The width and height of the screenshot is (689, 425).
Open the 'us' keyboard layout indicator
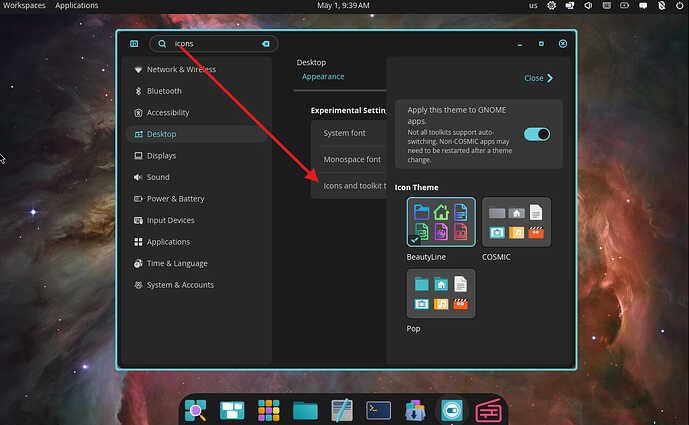click(x=533, y=5)
